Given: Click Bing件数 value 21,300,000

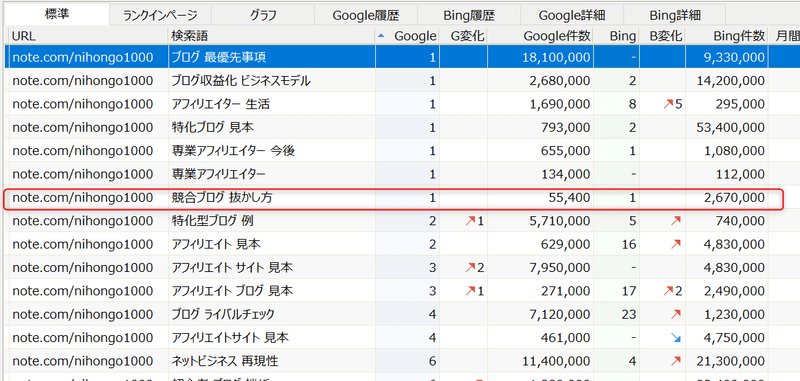Looking at the screenshot, I should (x=730, y=362).
